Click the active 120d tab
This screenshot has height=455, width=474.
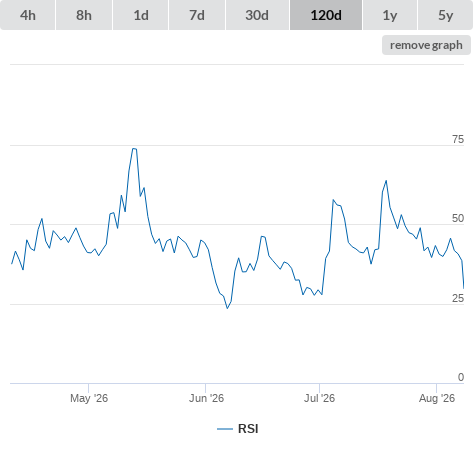tap(326, 15)
